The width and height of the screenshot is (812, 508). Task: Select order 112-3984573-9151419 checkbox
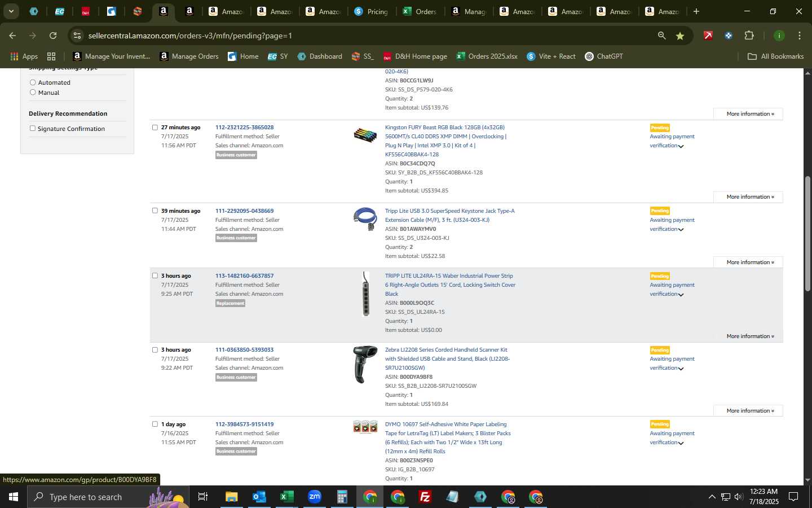[x=155, y=424]
